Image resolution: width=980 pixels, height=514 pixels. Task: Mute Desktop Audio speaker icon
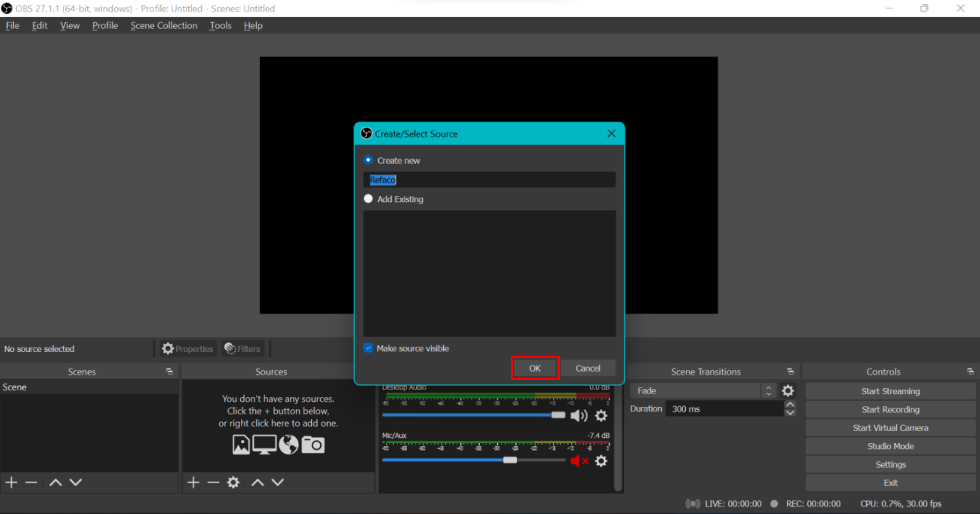click(579, 415)
